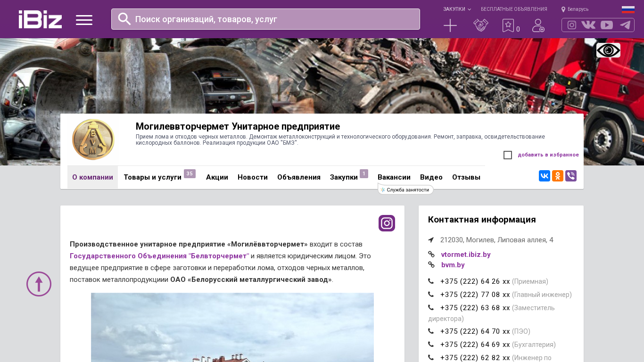
Task: Open the Отзывы tab
Action: (466, 177)
